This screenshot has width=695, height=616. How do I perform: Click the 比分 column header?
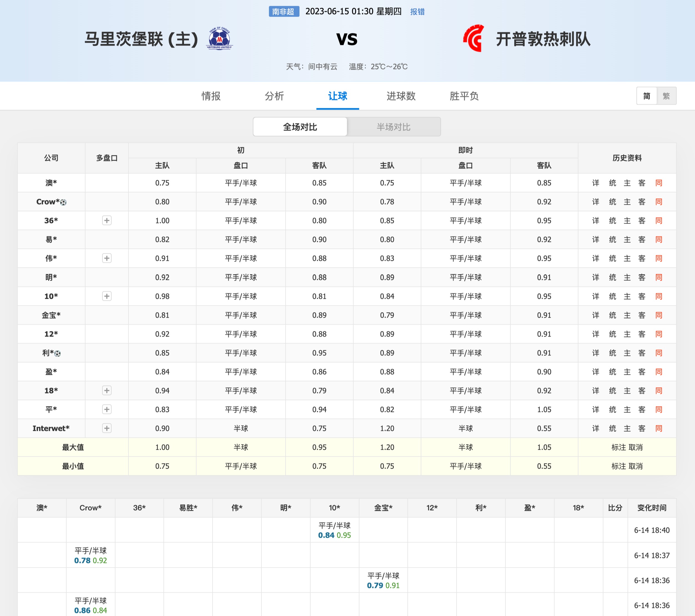(615, 508)
